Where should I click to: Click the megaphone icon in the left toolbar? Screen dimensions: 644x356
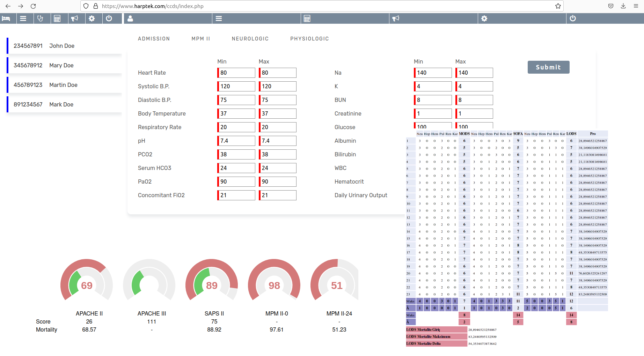pyautogui.click(x=74, y=18)
